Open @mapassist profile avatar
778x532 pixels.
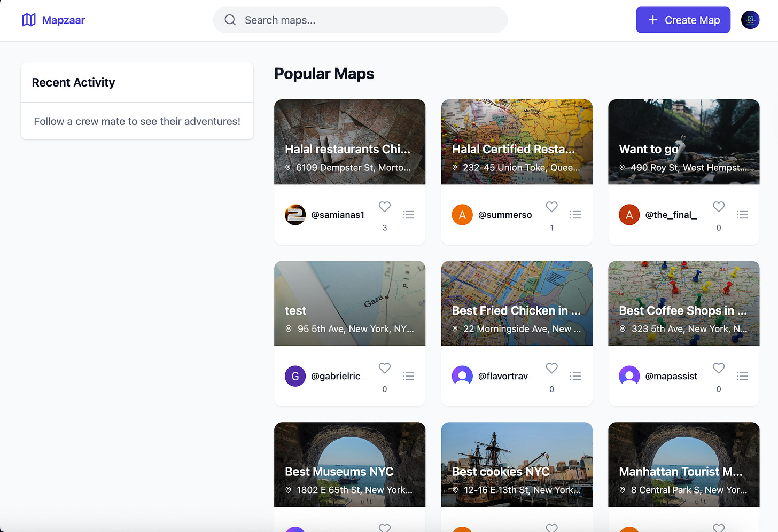[629, 376]
